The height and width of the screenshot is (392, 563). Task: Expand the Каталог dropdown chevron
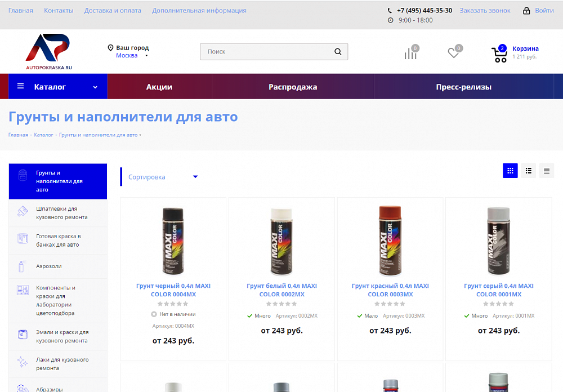point(95,87)
